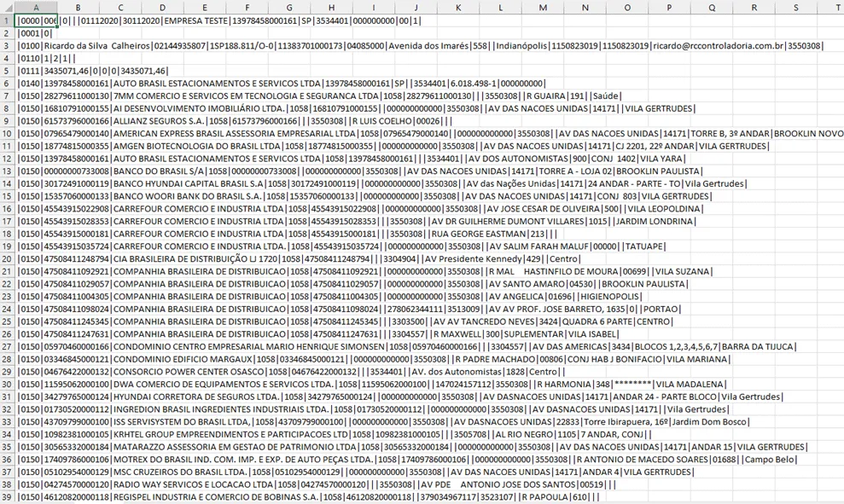Click the BANCO HYUNDAI CAPITAL BRASIL record

click(382, 184)
